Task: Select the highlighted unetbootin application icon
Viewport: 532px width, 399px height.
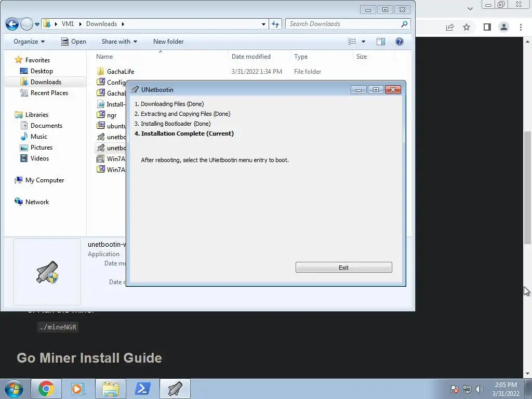Action: (x=100, y=148)
